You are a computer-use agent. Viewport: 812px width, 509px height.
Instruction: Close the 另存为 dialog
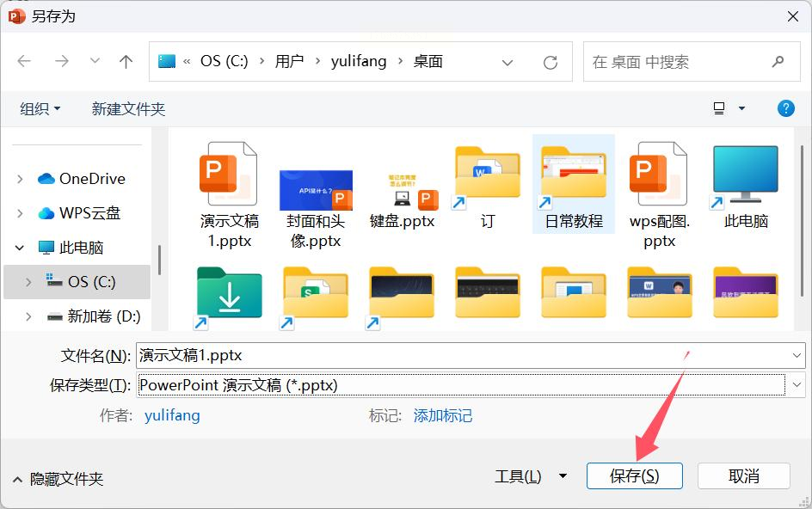point(793,16)
